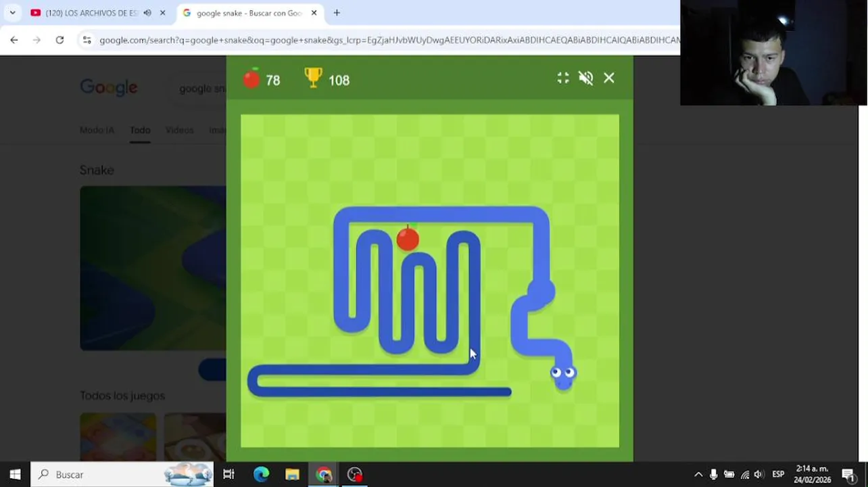Click the apple score icon showing 78
The image size is (868, 487).
[251, 79]
